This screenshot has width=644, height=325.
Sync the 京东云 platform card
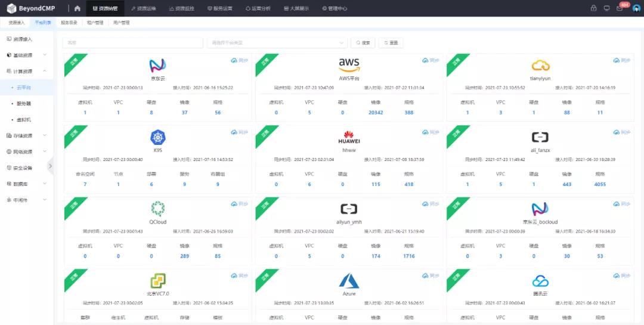pyautogui.click(x=240, y=60)
